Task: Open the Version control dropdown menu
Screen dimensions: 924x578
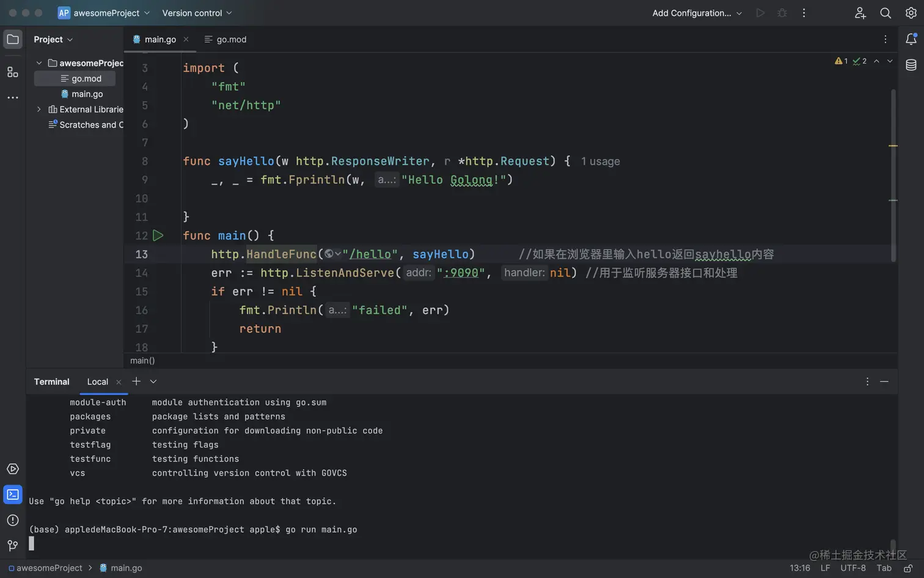Action: 197,13
